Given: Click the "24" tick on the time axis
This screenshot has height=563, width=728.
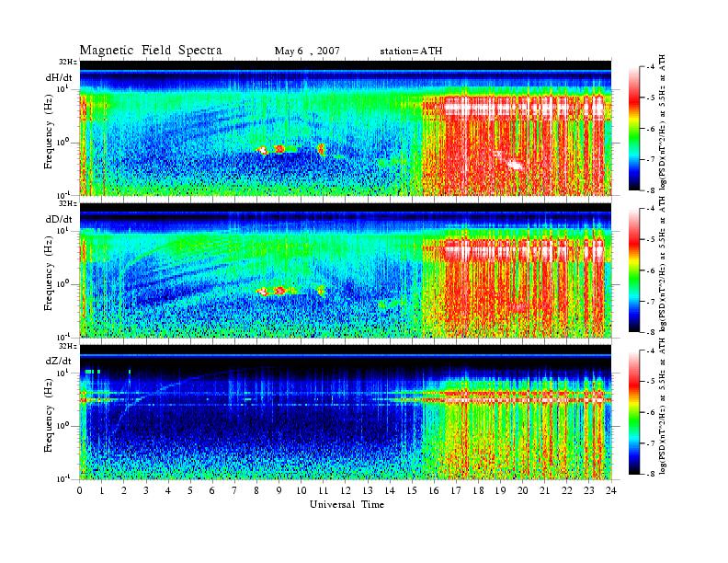Looking at the screenshot, I should (611, 491).
